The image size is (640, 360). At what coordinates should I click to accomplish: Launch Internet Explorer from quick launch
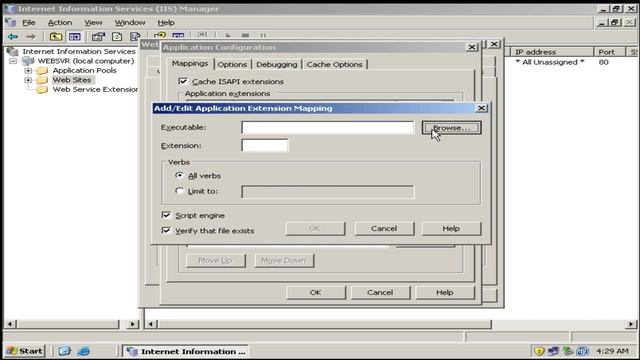pos(83,351)
